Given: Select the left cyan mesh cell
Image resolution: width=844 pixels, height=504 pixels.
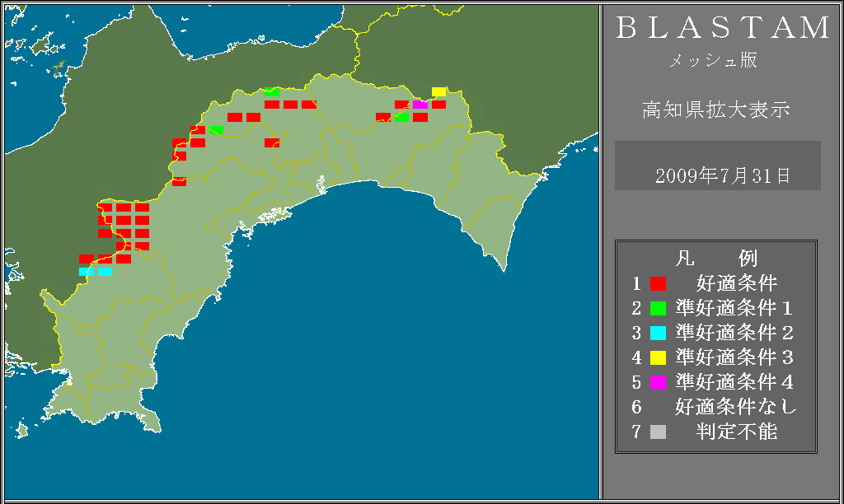Looking at the screenshot, I should pos(86,272).
